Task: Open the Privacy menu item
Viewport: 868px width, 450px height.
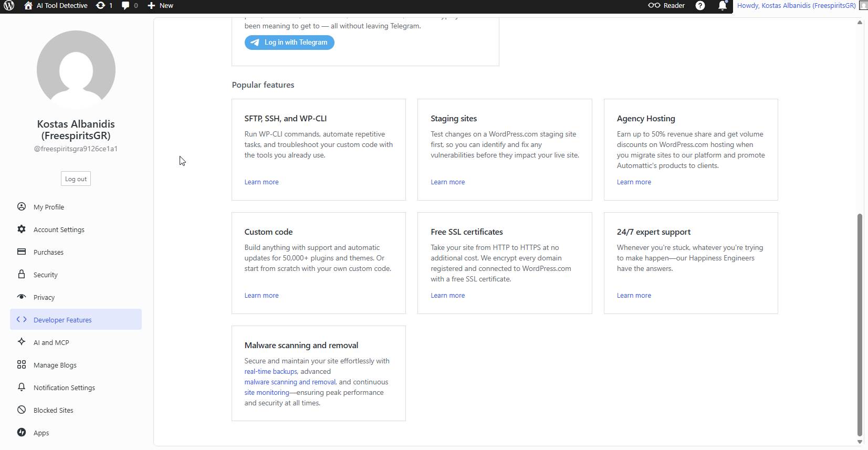Action: (76, 297)
